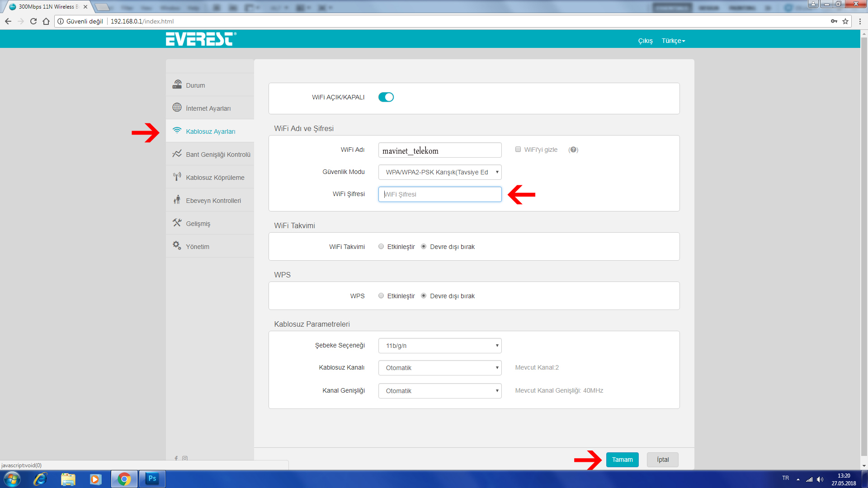Click the Bant Genişliği Kontrolü graph icon
868x488 pixels.
click(x=177, y=154)
